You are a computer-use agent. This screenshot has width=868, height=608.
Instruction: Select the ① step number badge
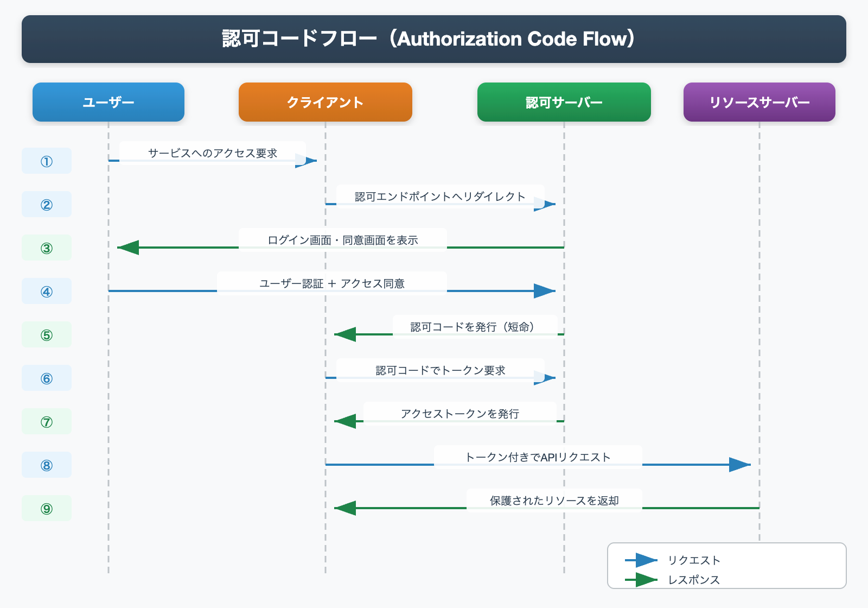click(46, 161)
